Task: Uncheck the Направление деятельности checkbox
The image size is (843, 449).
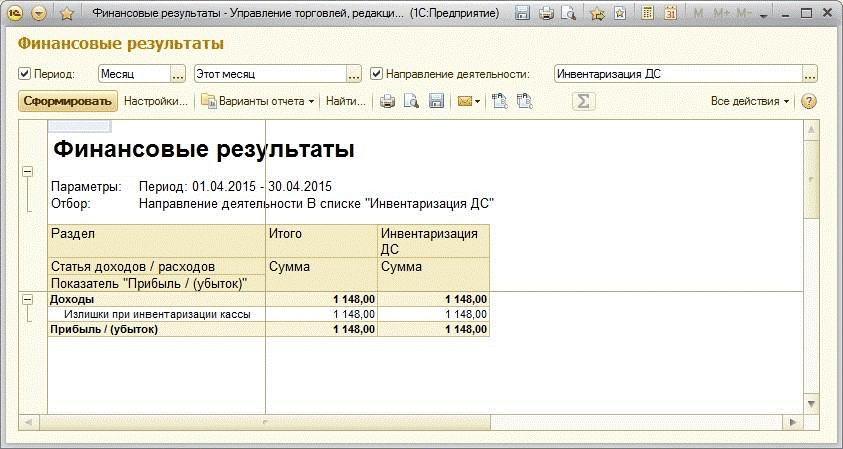Action: coord(377,74)
